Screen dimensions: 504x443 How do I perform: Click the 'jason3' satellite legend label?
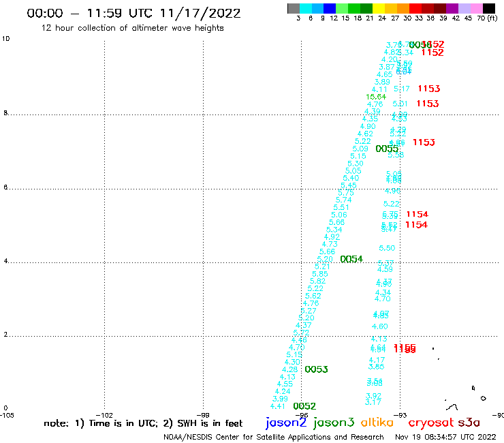click(x=334, y=423)
